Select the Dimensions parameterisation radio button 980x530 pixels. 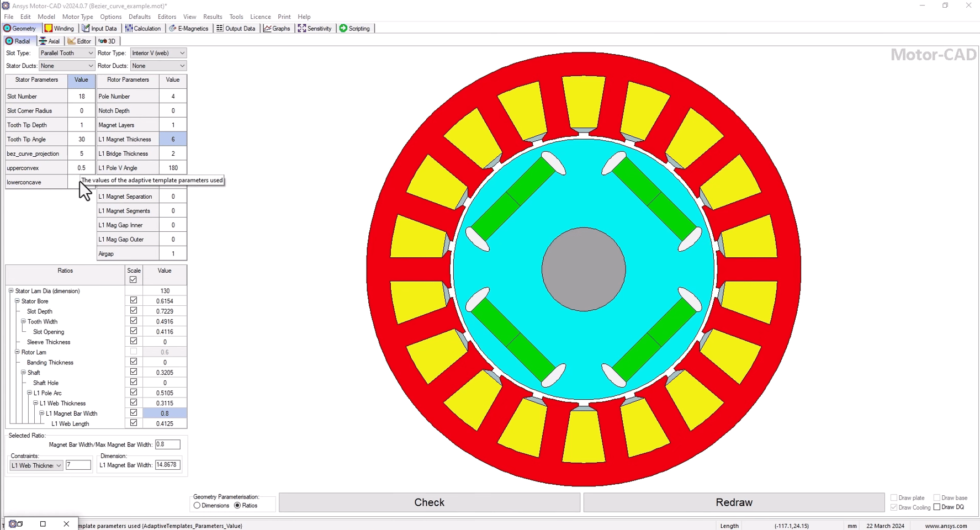(x=197, y=505)
